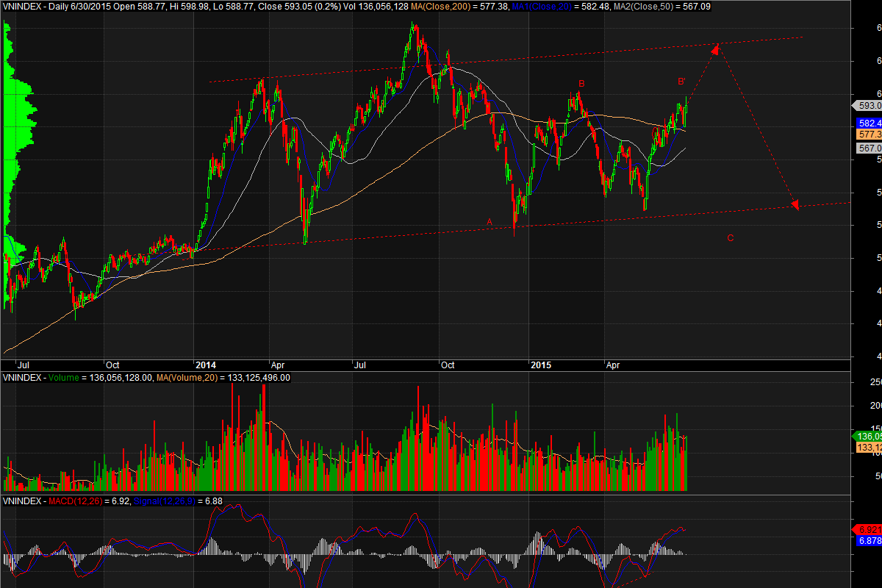Click the 2014 label on the time axis
Image resolution: width=882 pixels, height=588 pixels.
pos(205,365)
